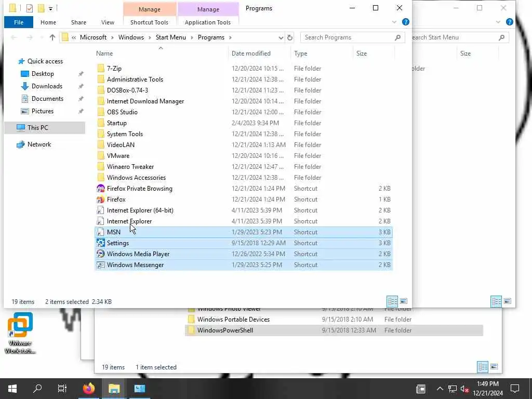
Task: Open the Home ribbon tab
Action: pyautogui.click(x=48, y=22)
